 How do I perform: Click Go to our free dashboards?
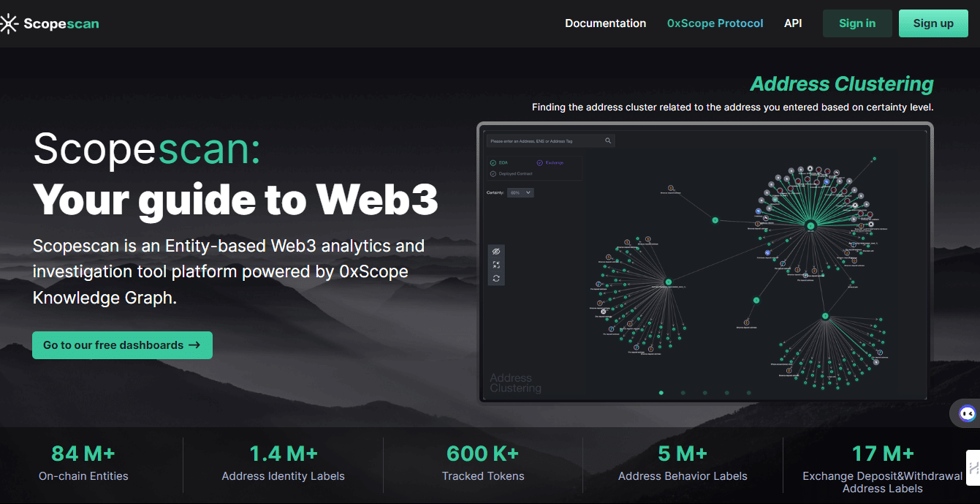coord(122,345)
